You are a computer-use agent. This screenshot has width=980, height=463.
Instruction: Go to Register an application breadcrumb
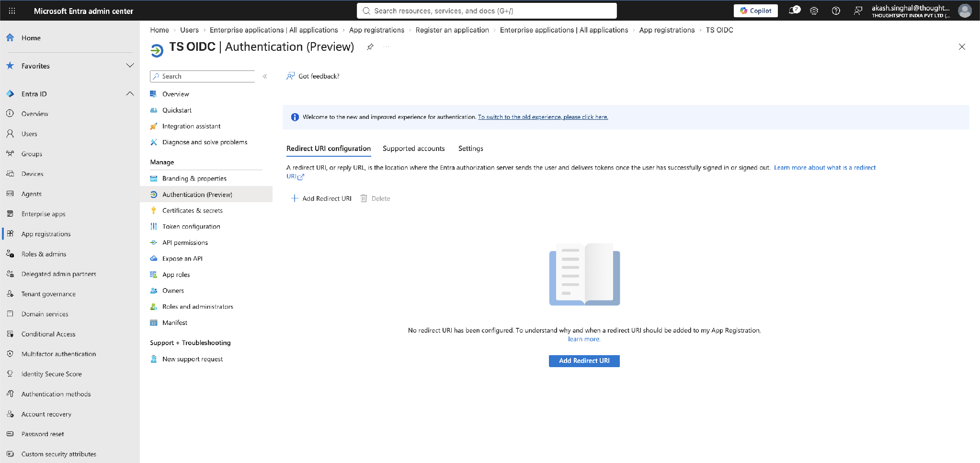452,30
